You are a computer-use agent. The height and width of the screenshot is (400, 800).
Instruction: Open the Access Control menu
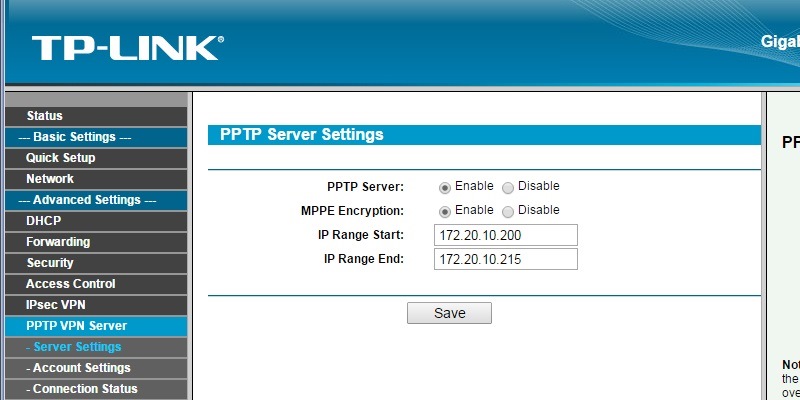click(x=96, y=284)
